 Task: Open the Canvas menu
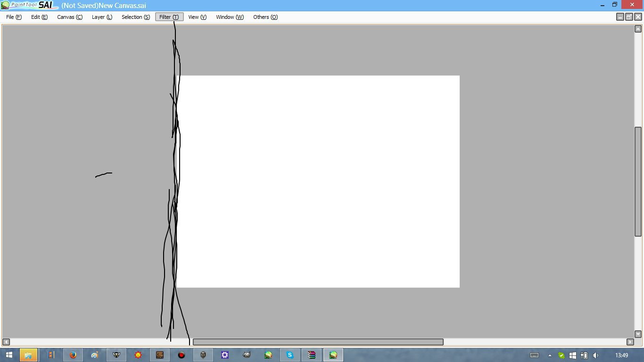click(70, 17)
